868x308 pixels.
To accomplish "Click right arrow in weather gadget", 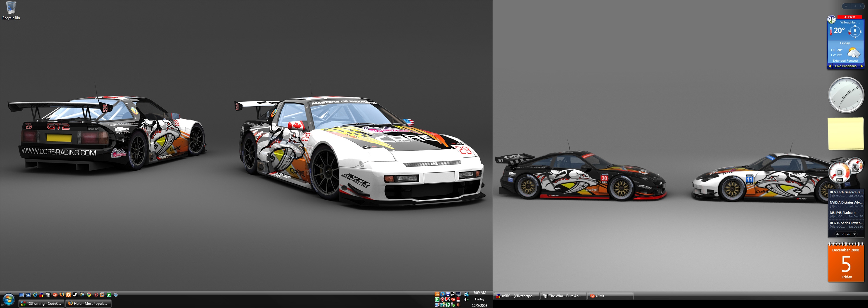I will click(x=862, y=66).
